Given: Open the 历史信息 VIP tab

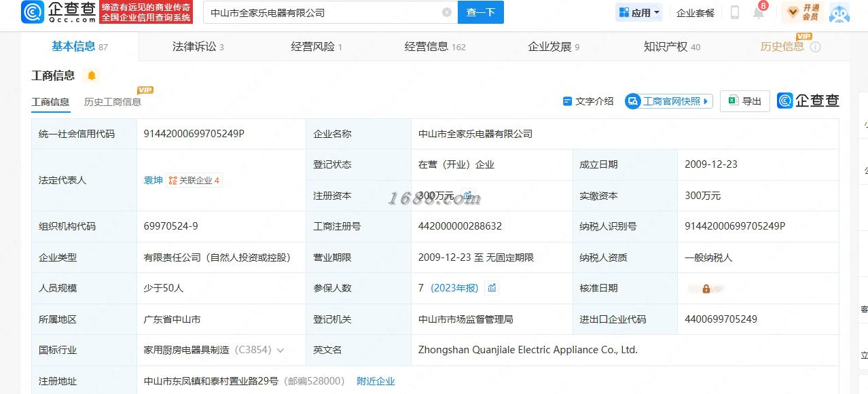Looking at the screenshot, I should [782, 47].
